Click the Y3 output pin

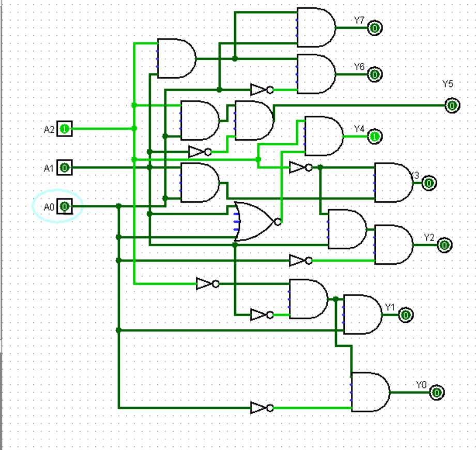pyautogui.click(x=429, y=183)
